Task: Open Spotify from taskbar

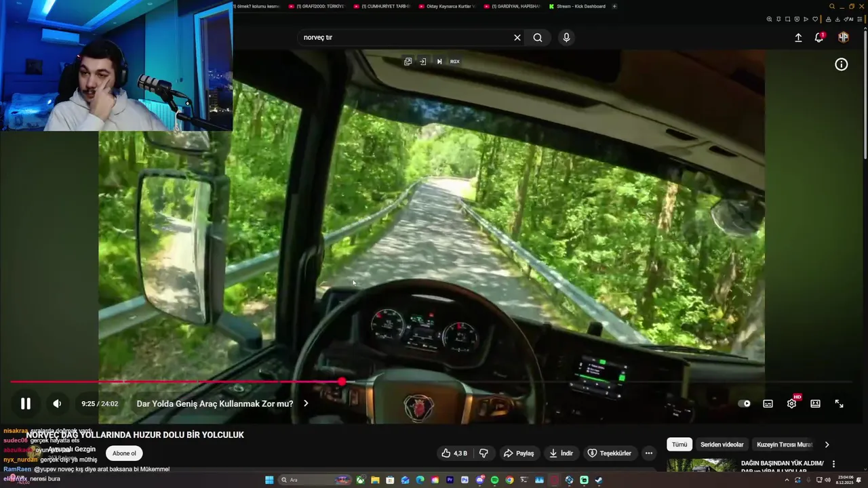Action: click(494, 480)
